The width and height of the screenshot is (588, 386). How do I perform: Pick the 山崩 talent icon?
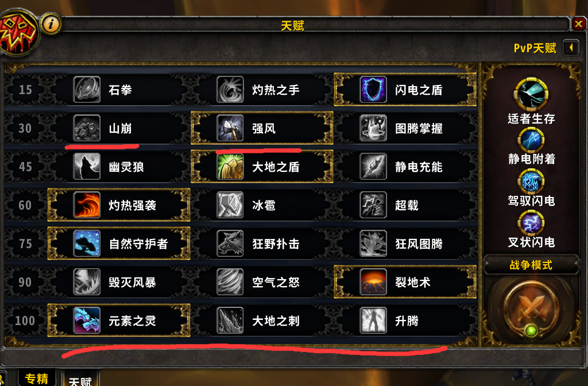pos(87,128)
